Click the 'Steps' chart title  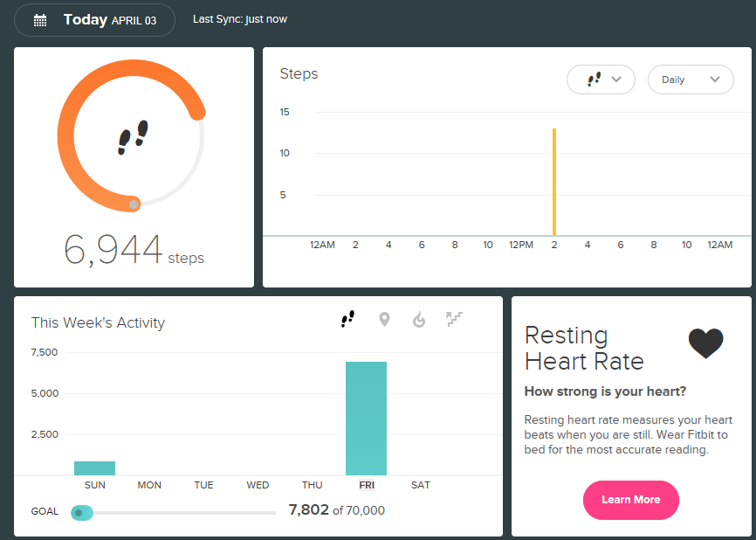click(299, 73)
